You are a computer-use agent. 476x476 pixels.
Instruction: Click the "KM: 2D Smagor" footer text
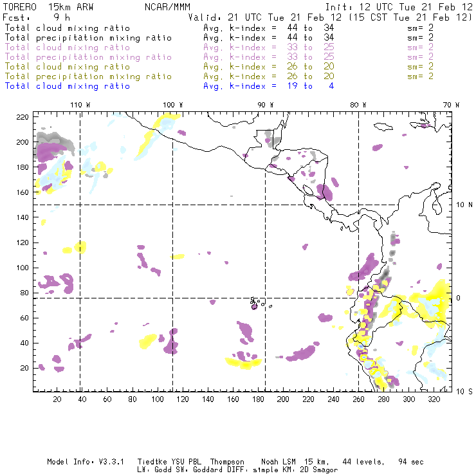(x=310, y=470)
